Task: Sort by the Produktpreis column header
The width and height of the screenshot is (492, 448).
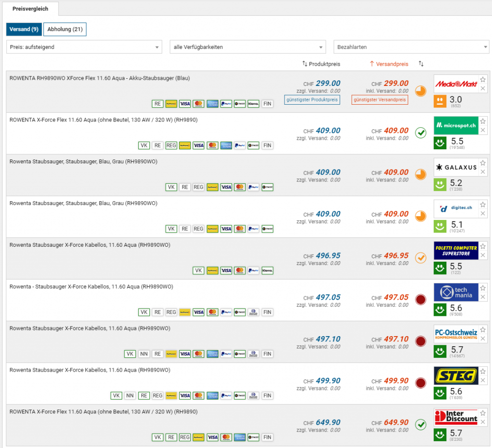Action: tap(321, 64)
